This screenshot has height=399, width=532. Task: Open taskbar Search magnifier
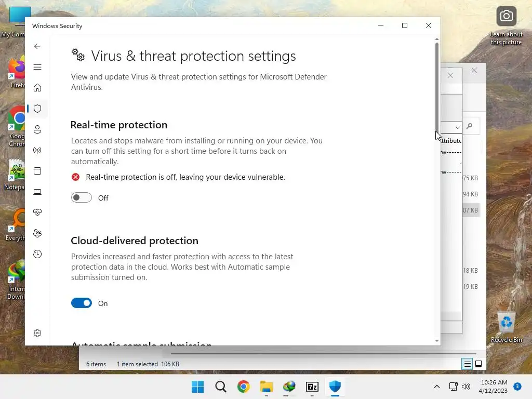coord(220,387)
